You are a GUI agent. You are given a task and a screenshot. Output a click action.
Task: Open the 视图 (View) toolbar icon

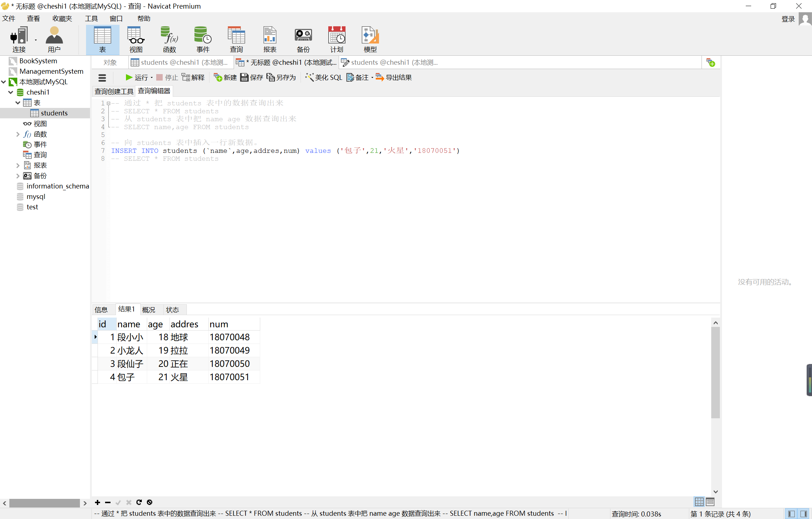pos(136,40)
